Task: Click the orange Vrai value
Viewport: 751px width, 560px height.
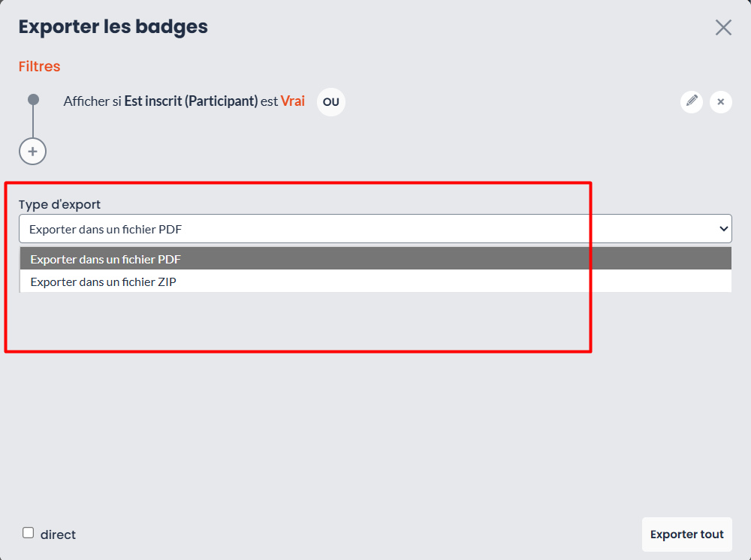Action: pos(293,101)
